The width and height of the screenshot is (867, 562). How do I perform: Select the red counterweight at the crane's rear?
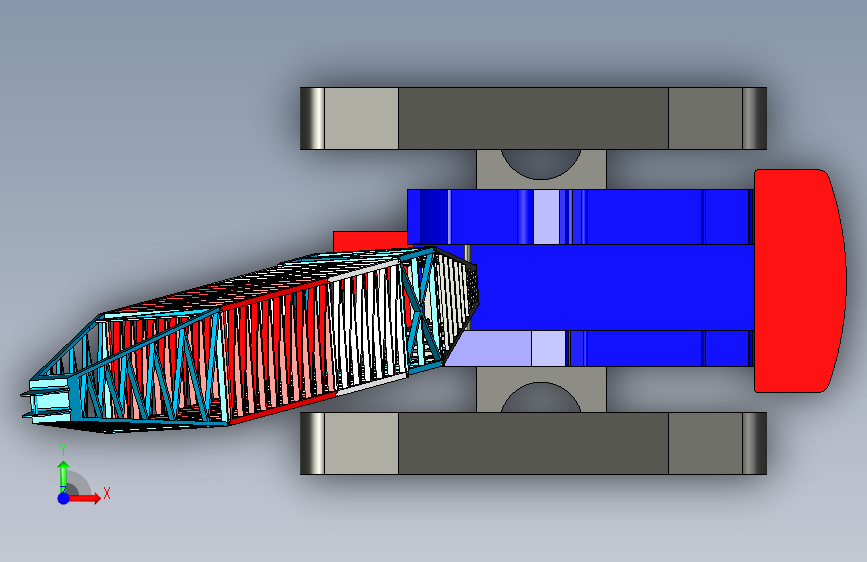point(800,281)
